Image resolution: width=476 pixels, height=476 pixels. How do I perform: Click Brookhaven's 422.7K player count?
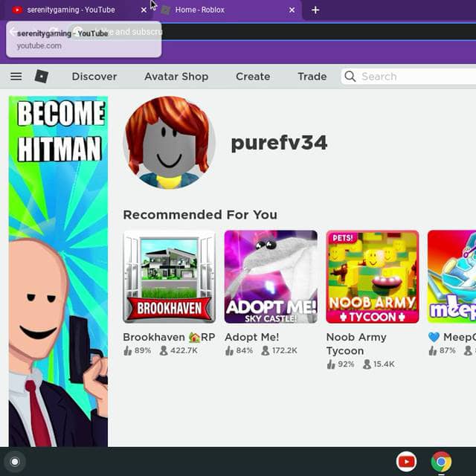(x=178, y=350)
